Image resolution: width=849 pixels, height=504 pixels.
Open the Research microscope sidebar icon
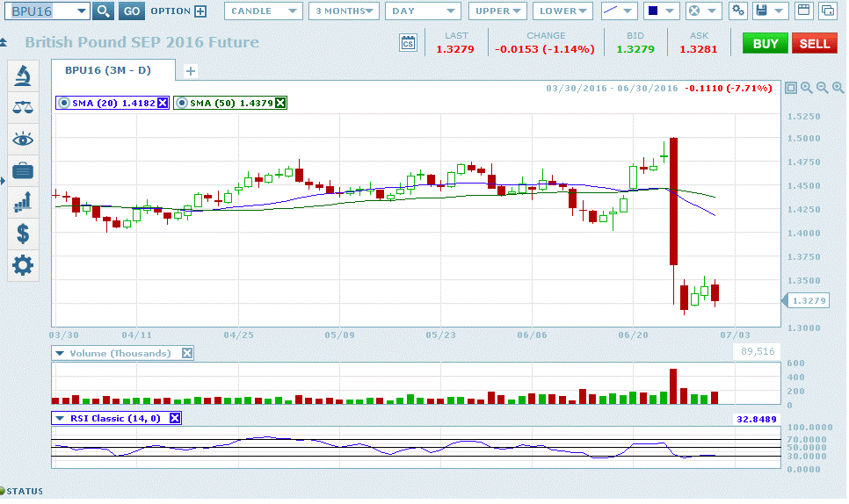click(23, 76)
